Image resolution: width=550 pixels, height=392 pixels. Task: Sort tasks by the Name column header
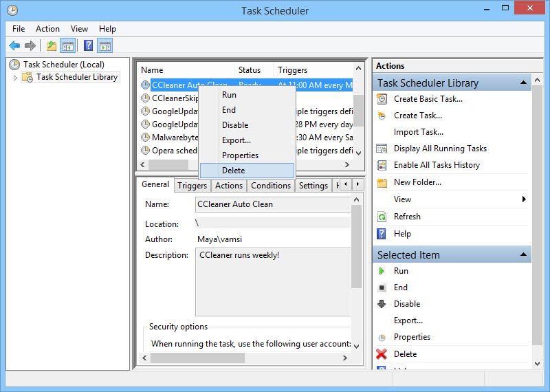point(185,70)
